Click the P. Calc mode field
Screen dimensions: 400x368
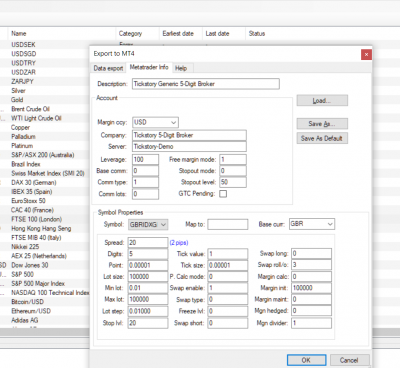pos(228,277)
